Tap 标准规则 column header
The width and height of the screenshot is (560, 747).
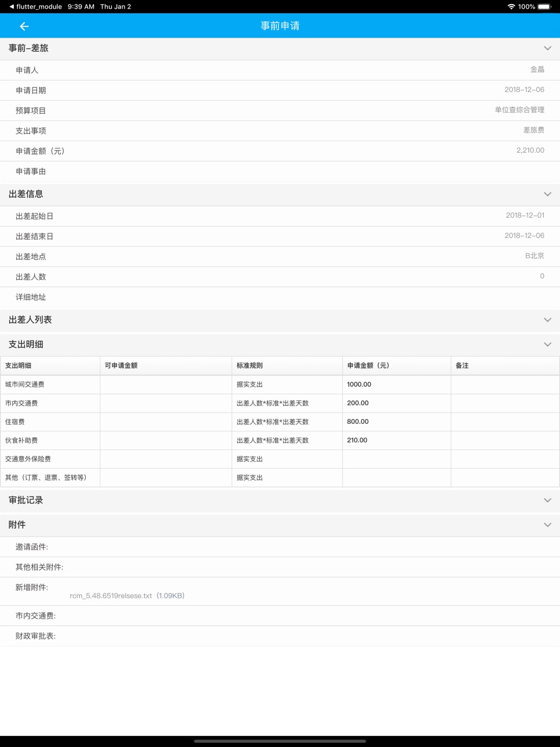pos(287,365)
